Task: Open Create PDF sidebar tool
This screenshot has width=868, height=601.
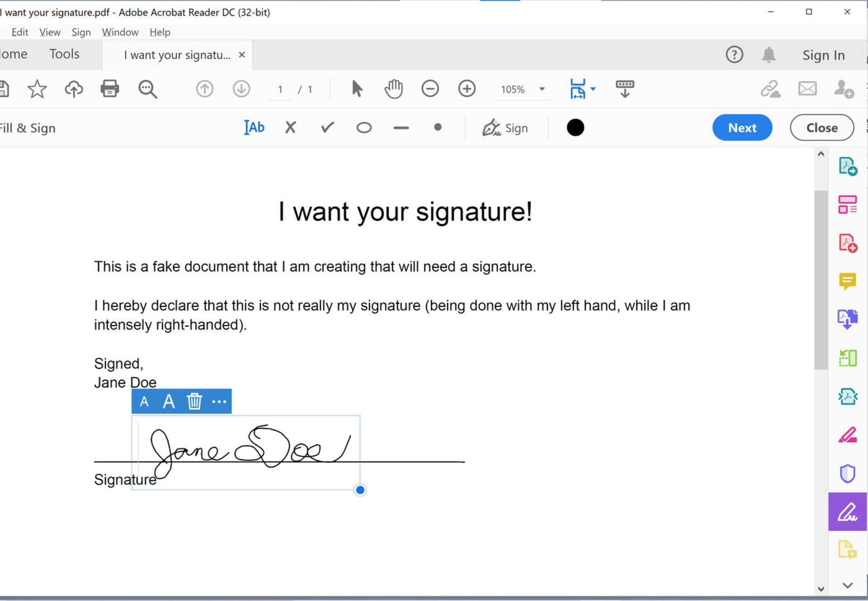Action: 848,166
